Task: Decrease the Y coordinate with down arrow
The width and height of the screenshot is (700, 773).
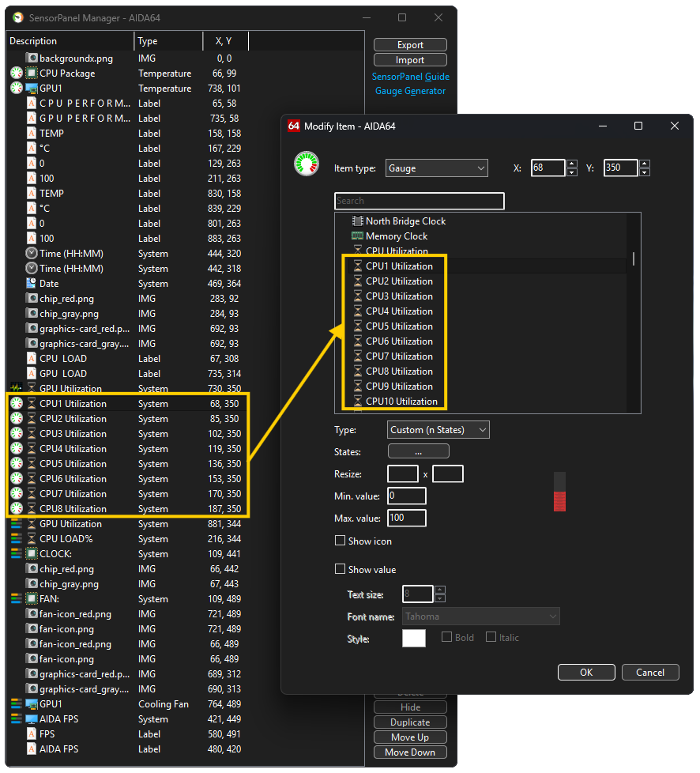Action: [x=645, y=172]
